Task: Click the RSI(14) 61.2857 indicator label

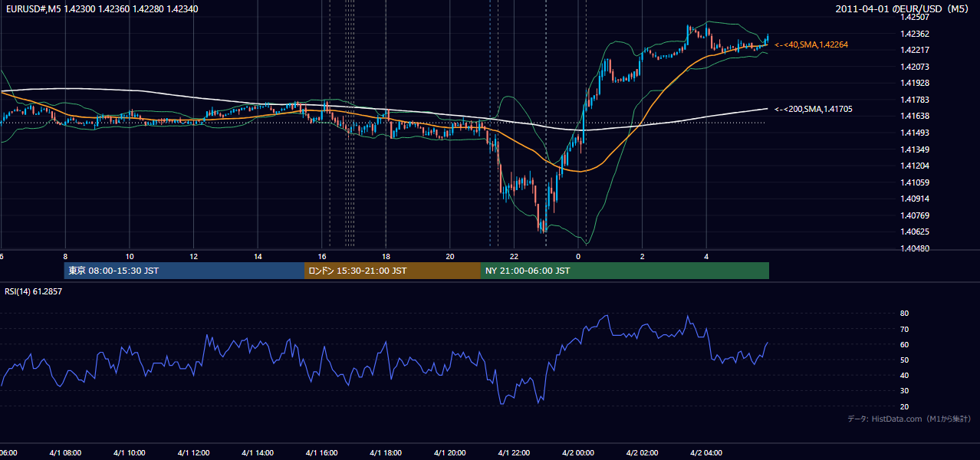Action: click(34, 291)
